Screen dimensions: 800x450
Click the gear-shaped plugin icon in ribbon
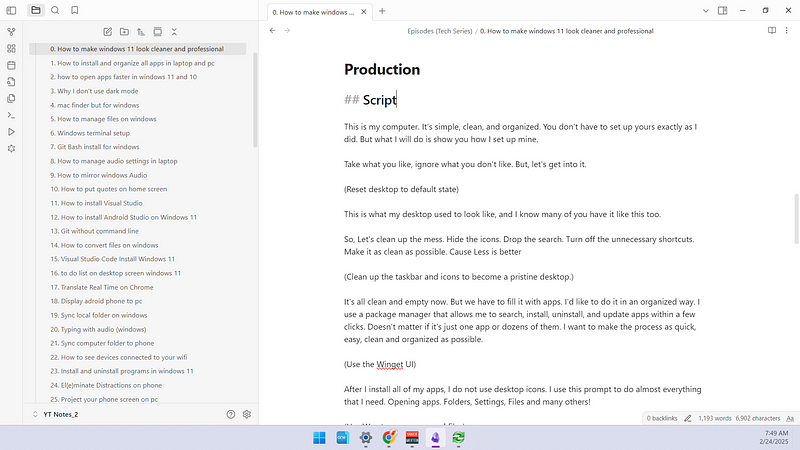[11, 148]
